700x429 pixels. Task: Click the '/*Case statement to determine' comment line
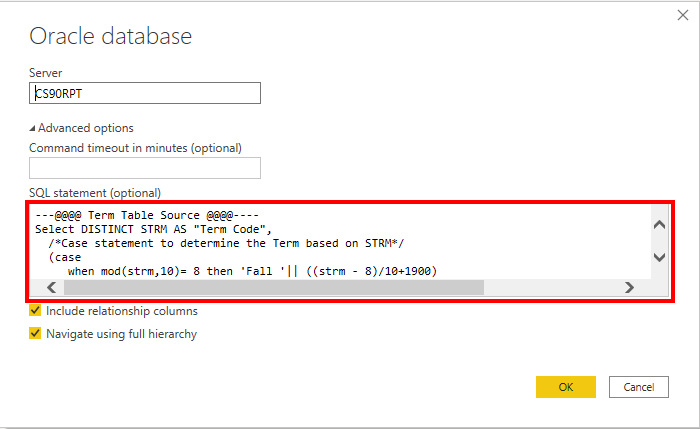226,243
